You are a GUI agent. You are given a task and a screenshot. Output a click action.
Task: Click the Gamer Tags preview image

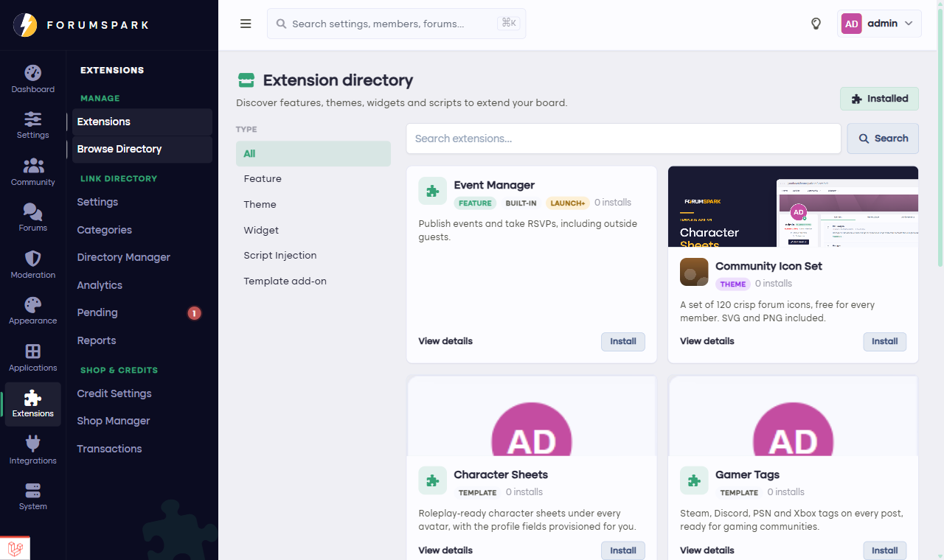(793, 416)
